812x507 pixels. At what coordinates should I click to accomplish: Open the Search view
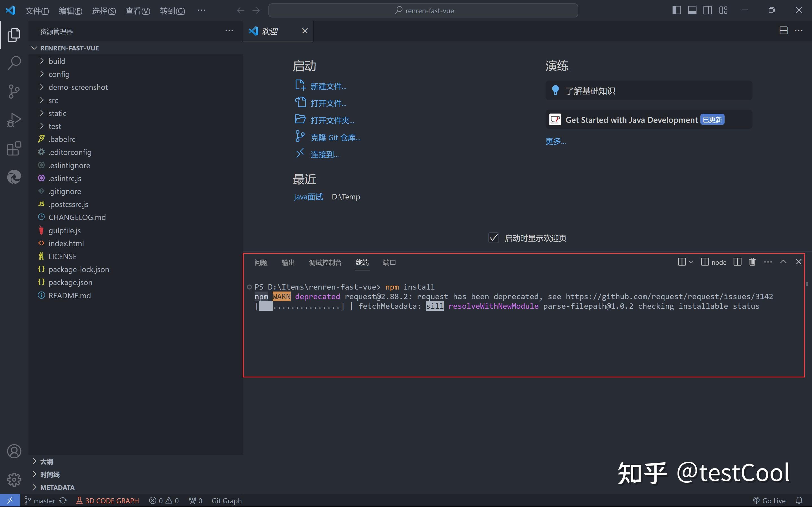point(14,63)
